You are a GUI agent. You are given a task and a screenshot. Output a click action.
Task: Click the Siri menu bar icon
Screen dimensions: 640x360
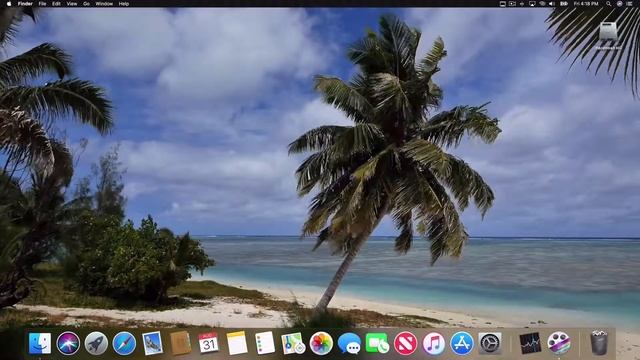point(619,4)
